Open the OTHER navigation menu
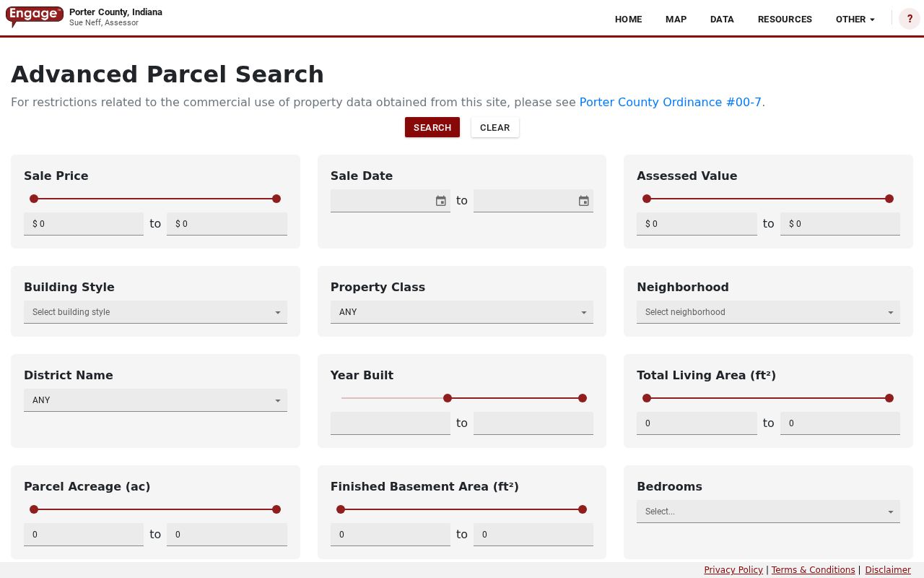Image resolution: width=924 pixels, height=578 pixels. tap(855, 20)
